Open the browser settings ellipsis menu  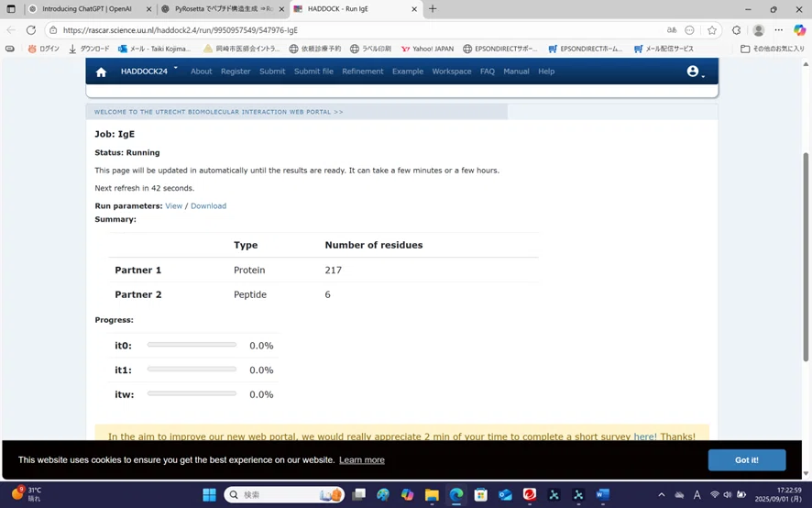(779, 30)
